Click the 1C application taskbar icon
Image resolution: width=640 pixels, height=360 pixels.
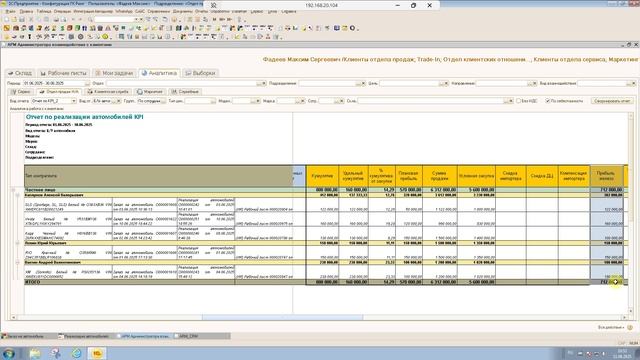[x=97, y=353]
